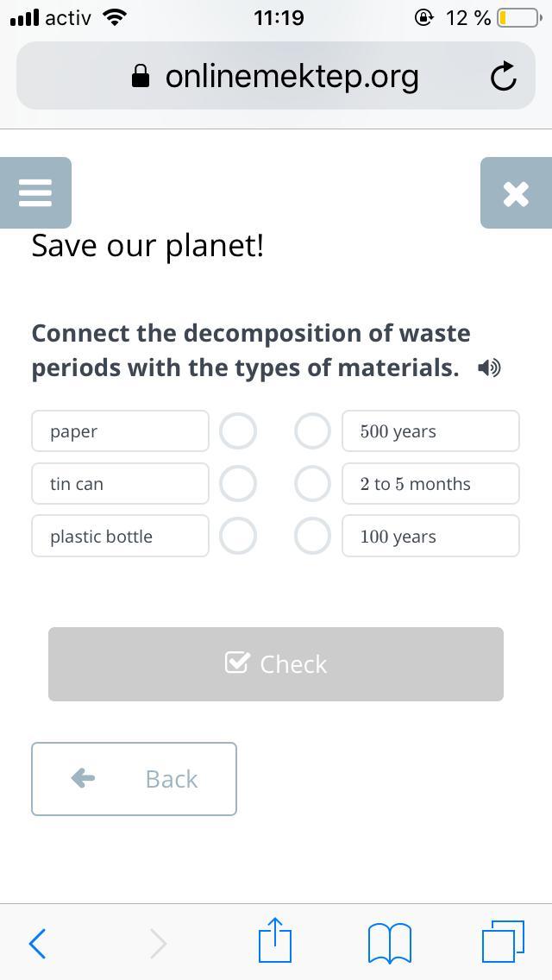The image size is (552, 980).
Task: Show the open Safari tabs
Action: (x=503, y=941)
